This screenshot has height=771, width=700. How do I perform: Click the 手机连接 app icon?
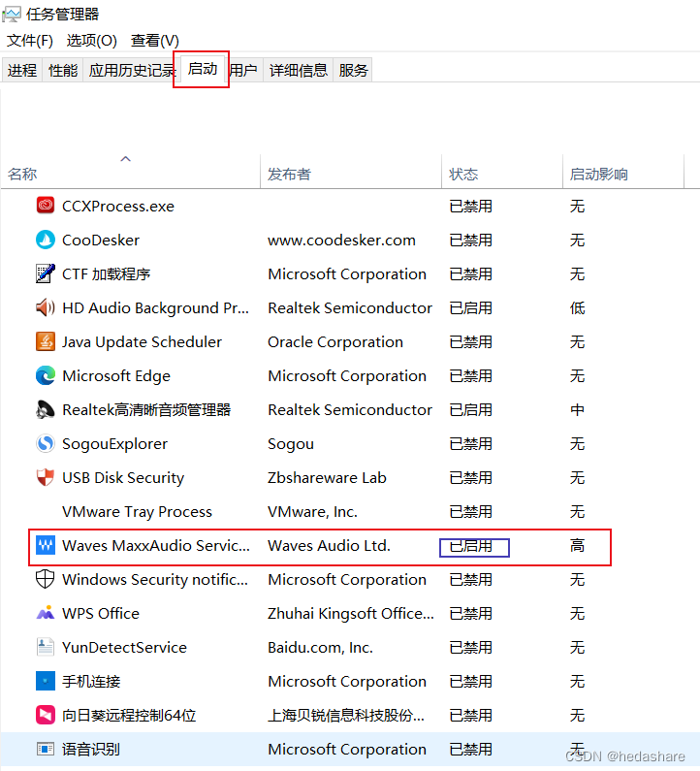pyautogui.click(x=46, y=681)
